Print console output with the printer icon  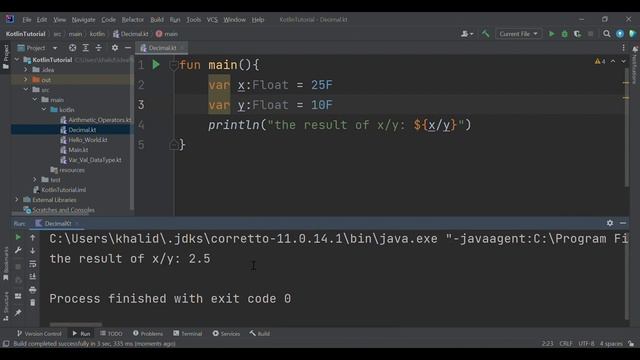click(33, 290)
